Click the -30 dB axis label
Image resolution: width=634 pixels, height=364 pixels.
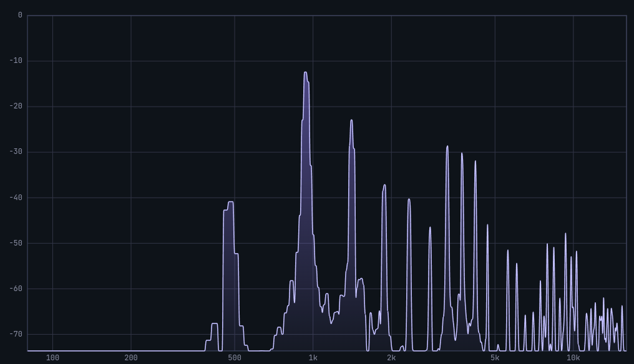[x=16, y=152]
